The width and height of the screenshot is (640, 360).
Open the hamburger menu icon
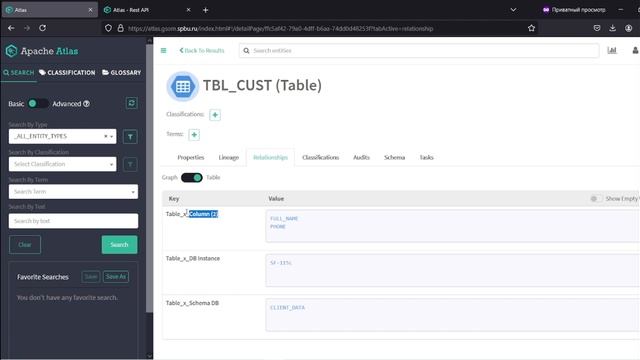point(164,51)
